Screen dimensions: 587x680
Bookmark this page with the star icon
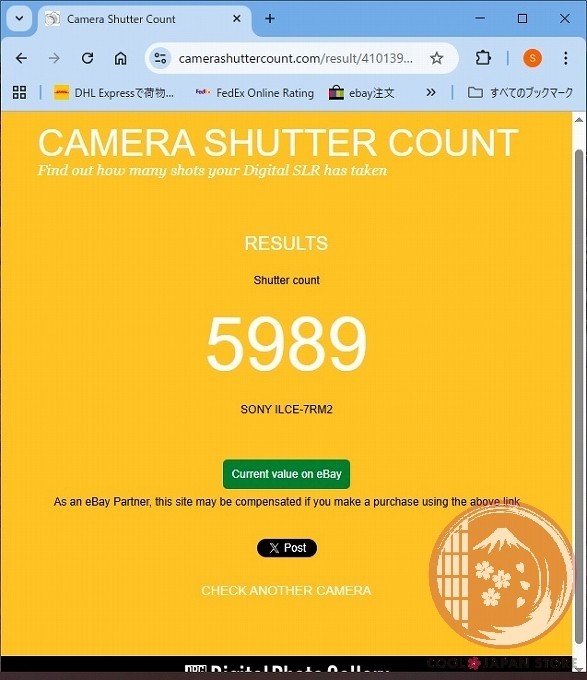437,58
